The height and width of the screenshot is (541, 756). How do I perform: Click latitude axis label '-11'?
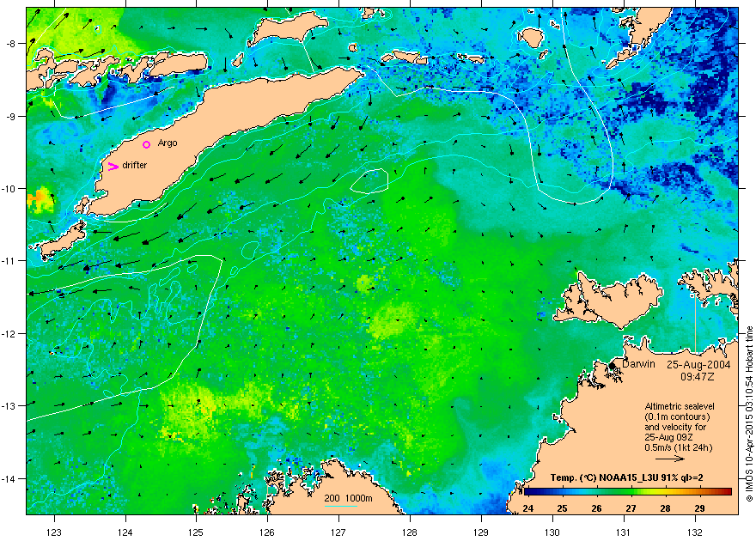pyautogui.click(x=9, y=260)
